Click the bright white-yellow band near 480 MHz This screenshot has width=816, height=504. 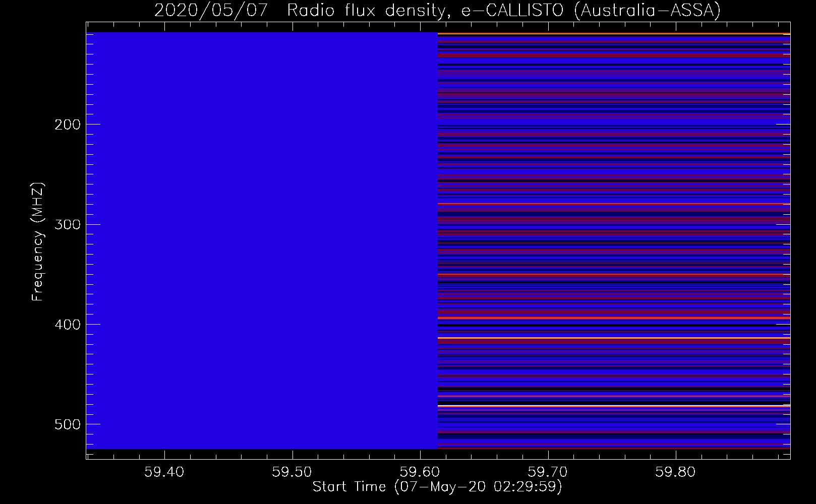tap(614, 406)
